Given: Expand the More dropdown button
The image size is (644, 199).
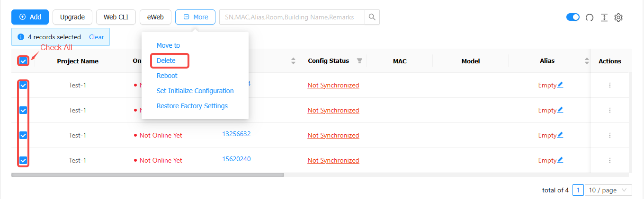Looking at the screenshot, I should 195,17.
